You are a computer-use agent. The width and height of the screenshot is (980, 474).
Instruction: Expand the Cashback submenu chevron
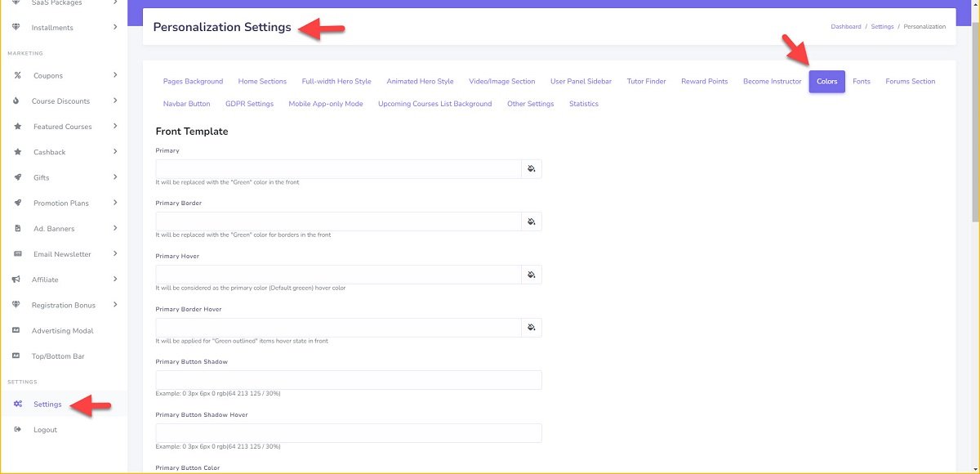[x=115, y=151]
